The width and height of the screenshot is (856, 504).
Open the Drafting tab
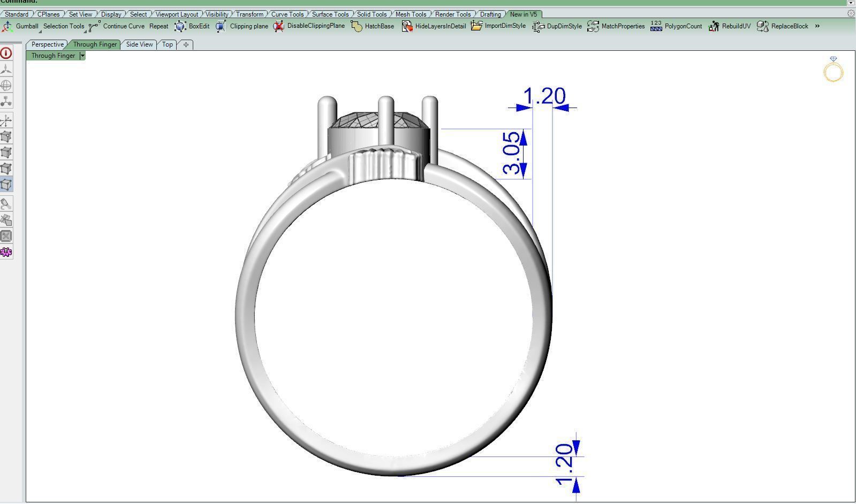[490, 14]
